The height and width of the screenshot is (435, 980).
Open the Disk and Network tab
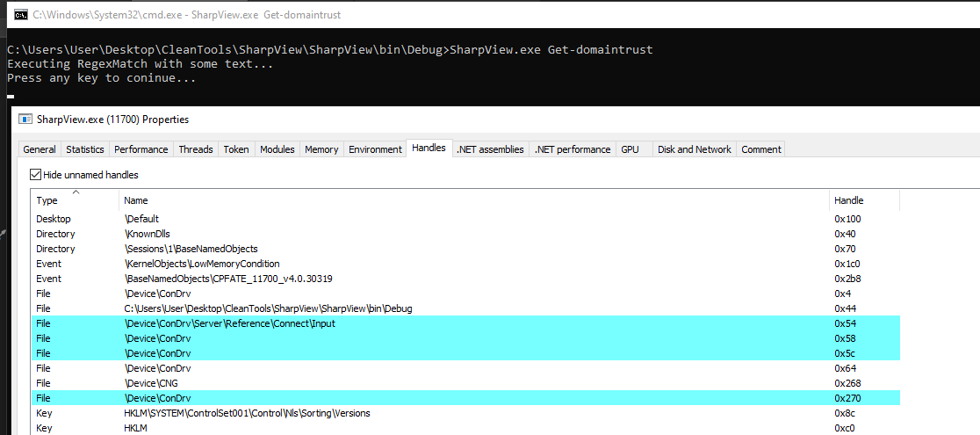[694, 149]
